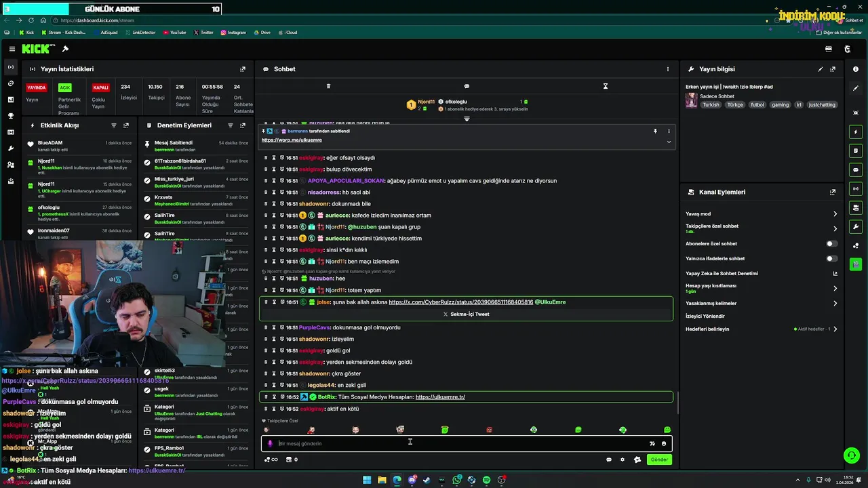Filter the Denetim Eylemleri list
This screenshot has height=488, width=868.
[x=231, y=125]
